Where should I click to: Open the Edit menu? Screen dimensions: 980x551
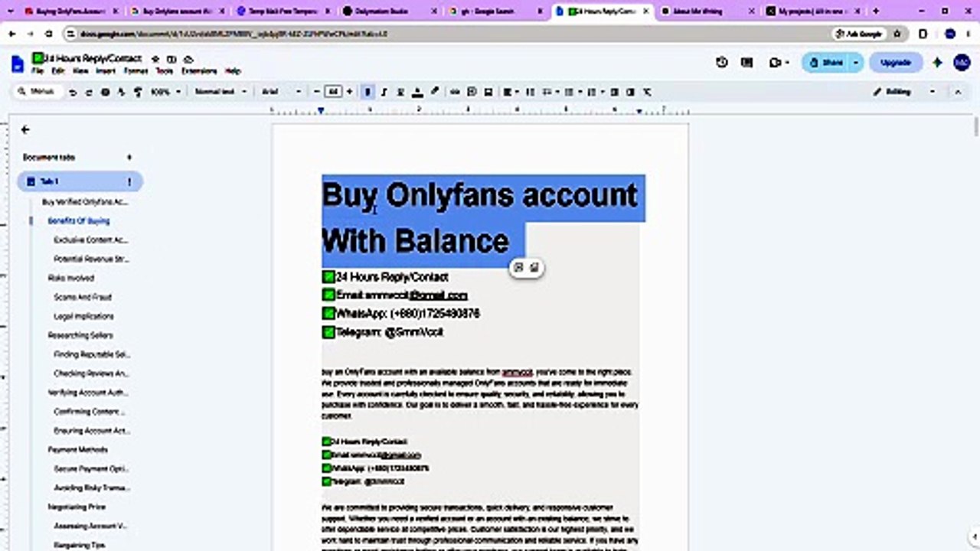coord(58,71)
